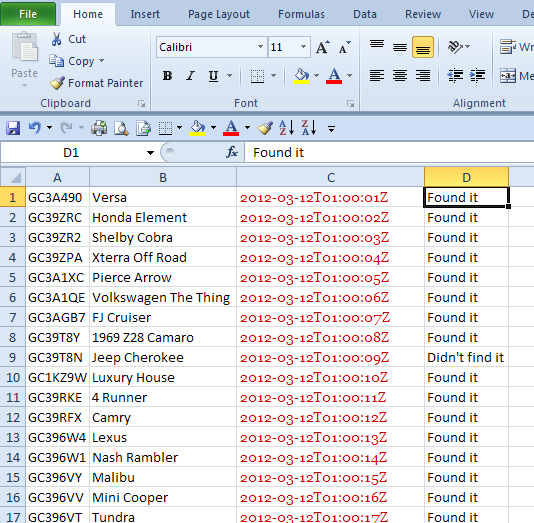This screenshot has width=534, height=523.
Task: Open the Underline style dropdown arrow
Action: 230,76
